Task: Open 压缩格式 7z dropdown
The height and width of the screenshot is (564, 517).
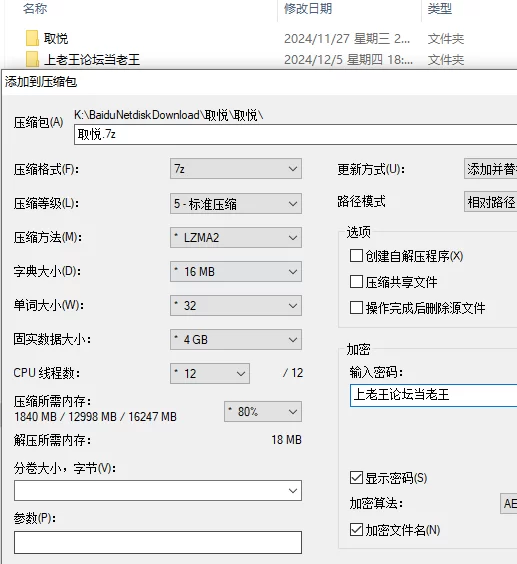Action: coord(236,169)
